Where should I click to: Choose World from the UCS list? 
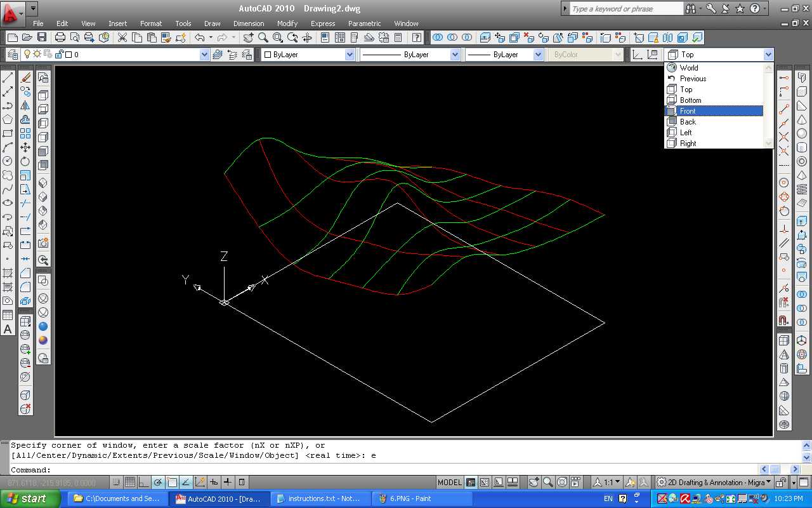[714, 68]
